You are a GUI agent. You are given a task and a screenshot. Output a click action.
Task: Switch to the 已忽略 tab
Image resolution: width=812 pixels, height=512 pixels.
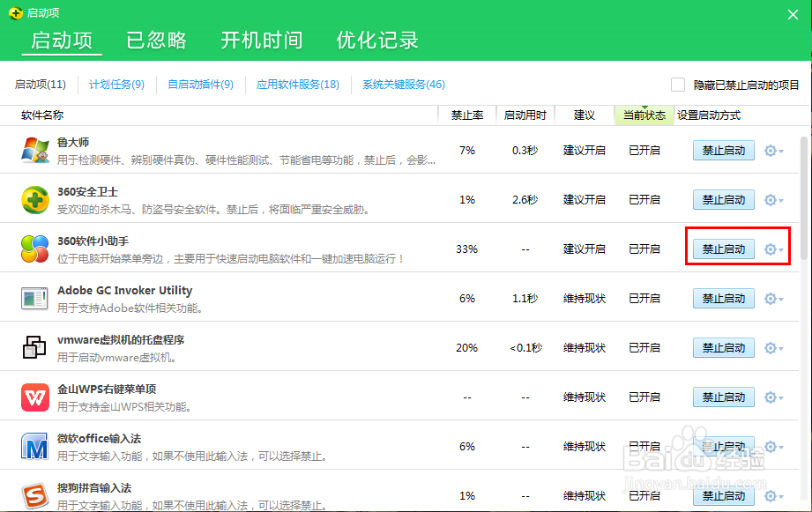[x=156, y=40]
